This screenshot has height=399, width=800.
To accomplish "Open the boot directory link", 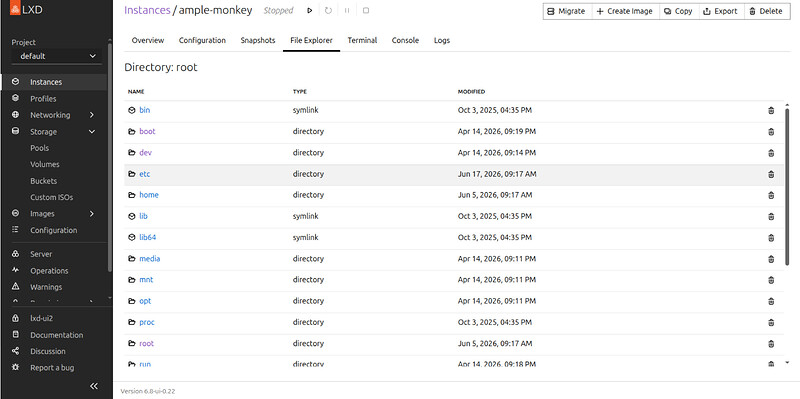I will click(147, 132).
